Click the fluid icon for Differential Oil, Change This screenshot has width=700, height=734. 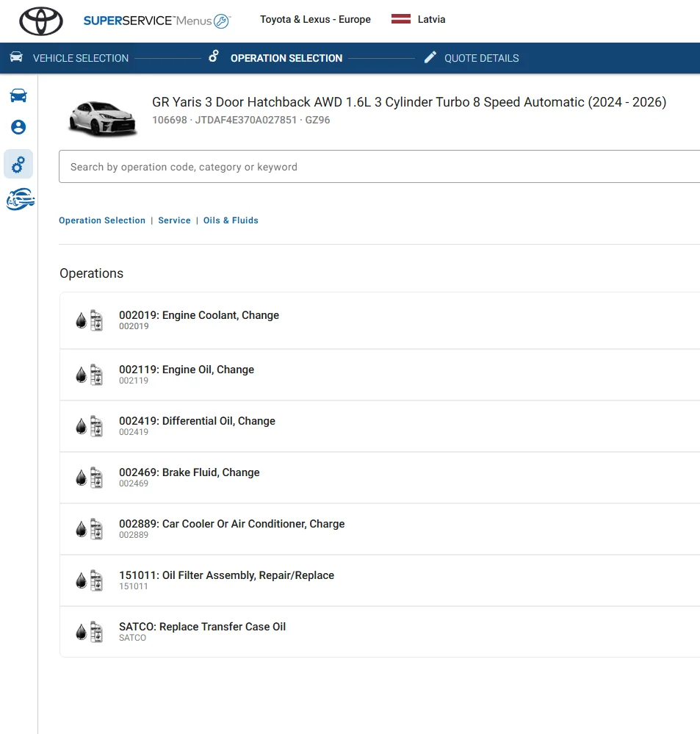[90, 426]
